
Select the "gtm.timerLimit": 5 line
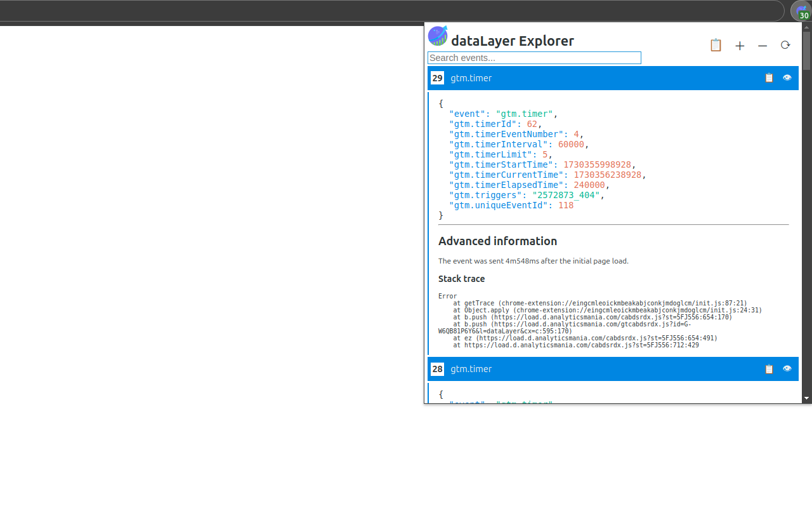501,154
